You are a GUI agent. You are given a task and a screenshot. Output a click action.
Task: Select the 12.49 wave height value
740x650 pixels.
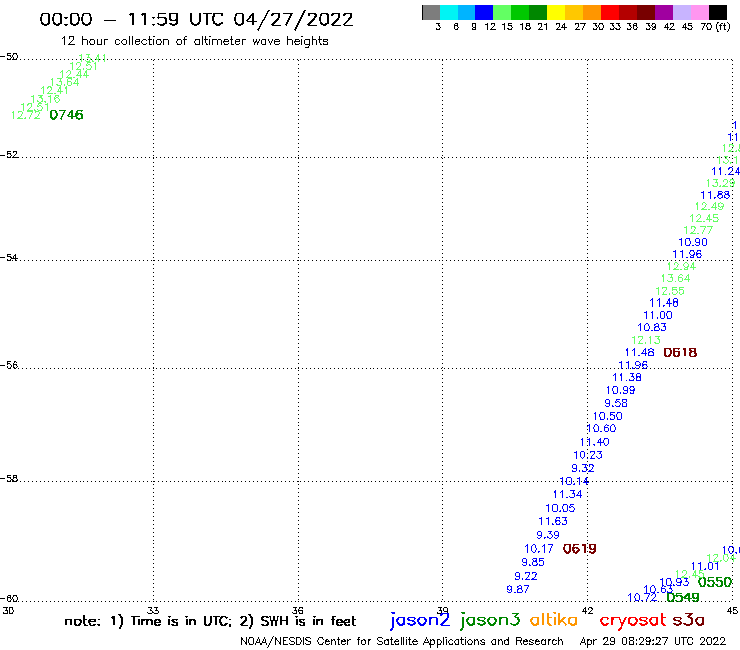(709, 206)
